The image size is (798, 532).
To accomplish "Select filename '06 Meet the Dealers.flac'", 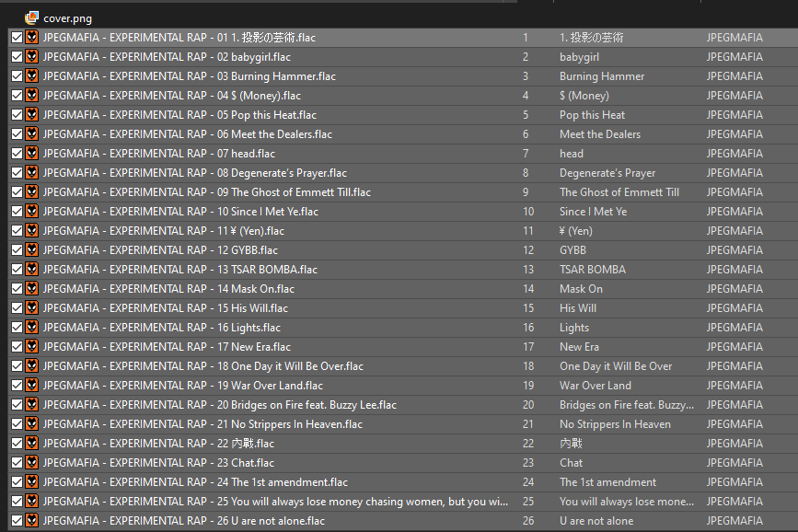I will 187,134.
